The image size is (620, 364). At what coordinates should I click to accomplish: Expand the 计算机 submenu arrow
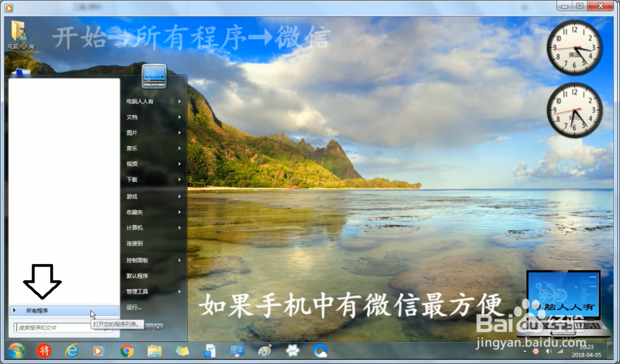pos(180,228)
